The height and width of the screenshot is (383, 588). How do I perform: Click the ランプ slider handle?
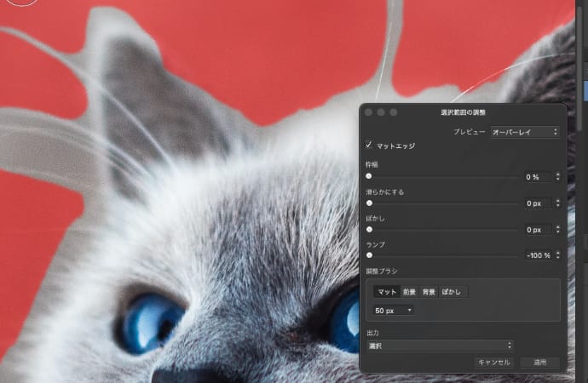coord(369,255)
